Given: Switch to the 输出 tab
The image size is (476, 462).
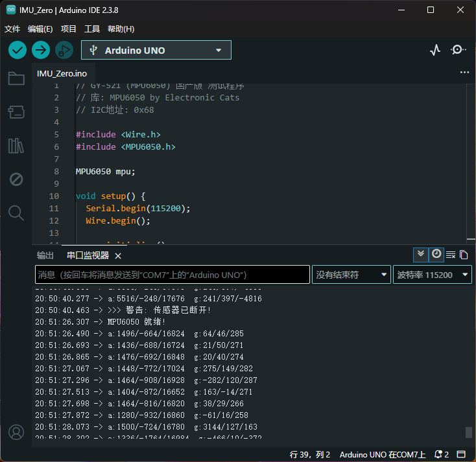Looking at the screenshot, I should click(x=45, y=255).
